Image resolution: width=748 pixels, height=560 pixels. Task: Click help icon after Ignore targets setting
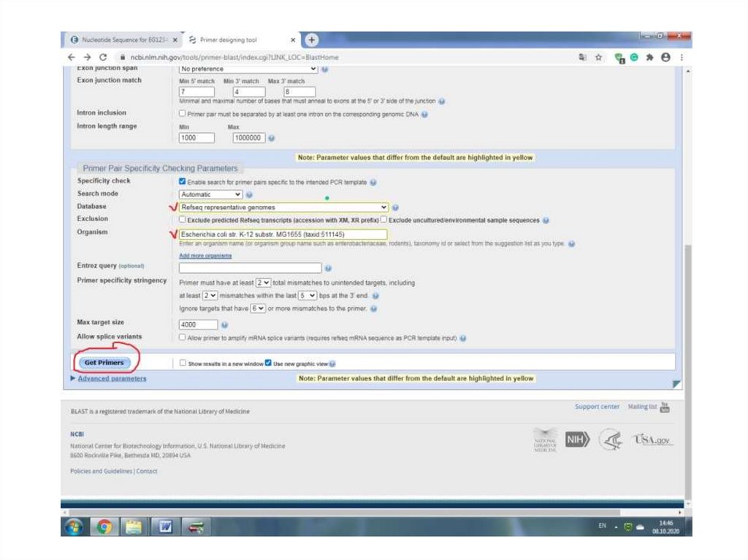(373, 309)
